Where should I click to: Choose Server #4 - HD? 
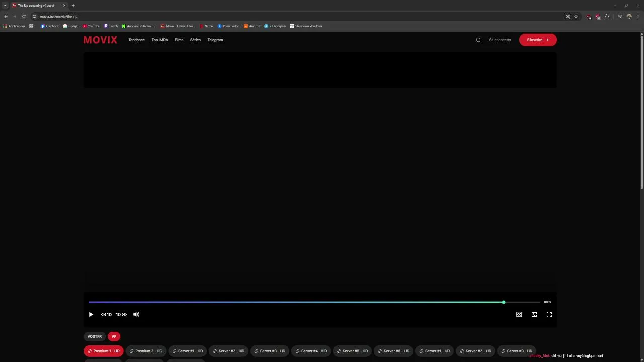click(x=311, y=351)
